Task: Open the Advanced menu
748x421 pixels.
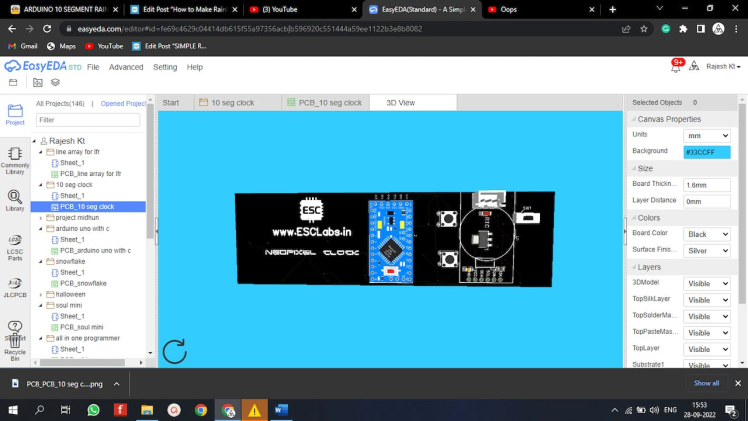Action: [126, 67]
